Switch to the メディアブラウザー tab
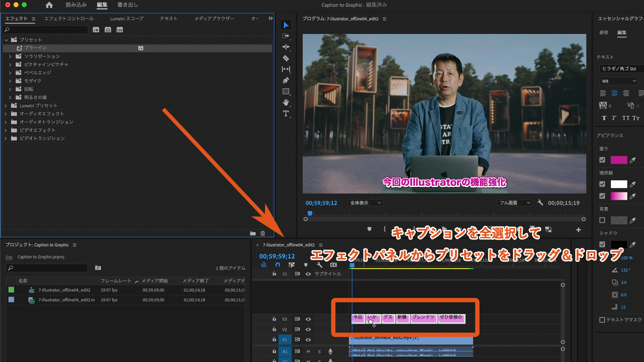 click(x=214, y=19)
